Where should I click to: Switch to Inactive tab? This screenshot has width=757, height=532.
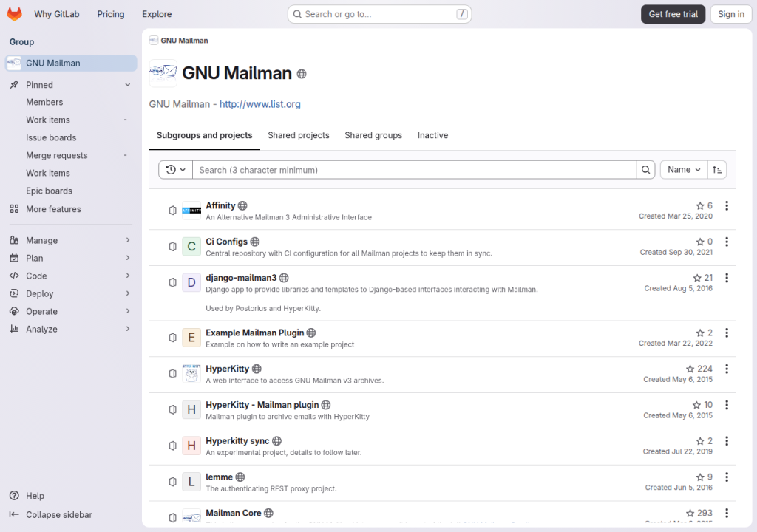[x=432, y=136]
